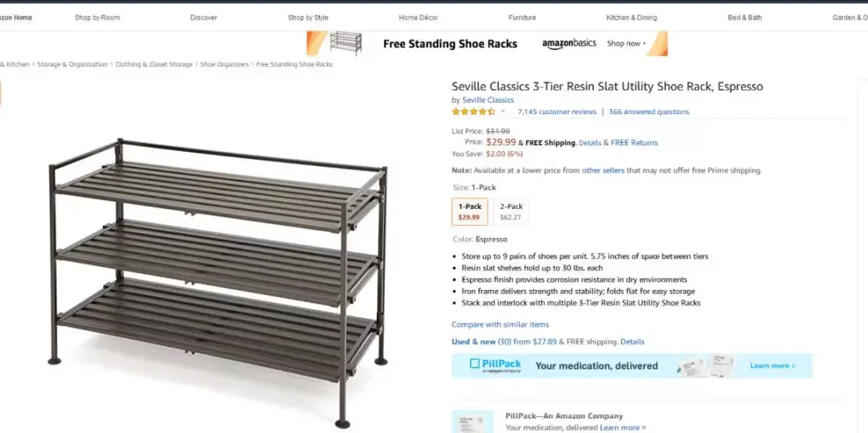This screenshot has height=433, width=868.
Task: Click the shoe rack banner thumbnail image
Action: [x=346, y=43]
